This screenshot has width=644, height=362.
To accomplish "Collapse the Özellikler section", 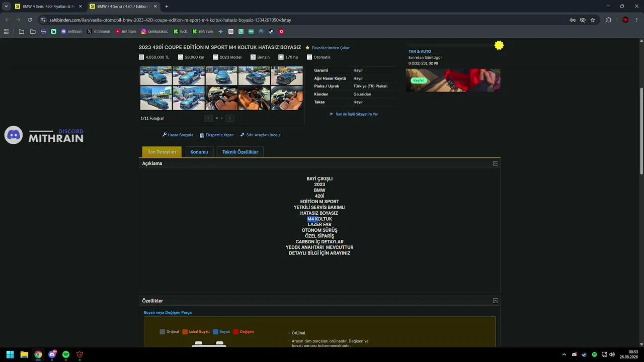I will [496, 301].
